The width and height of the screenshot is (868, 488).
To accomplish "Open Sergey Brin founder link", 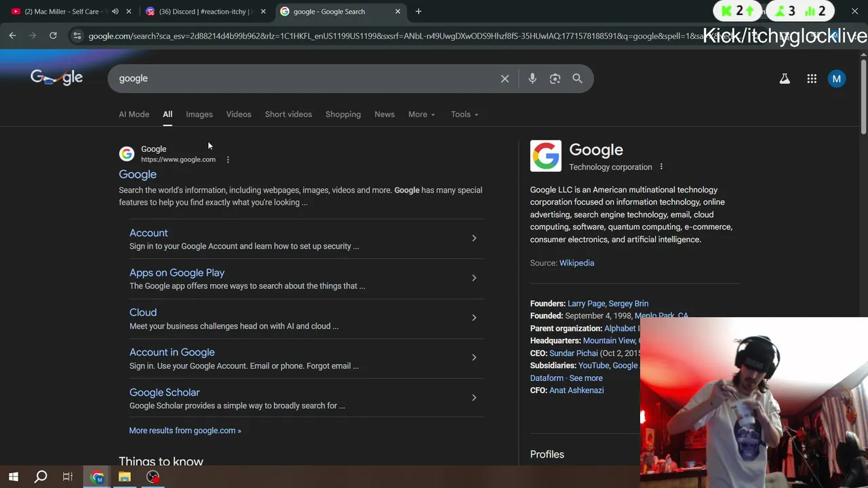I will (x=629, y=304).
